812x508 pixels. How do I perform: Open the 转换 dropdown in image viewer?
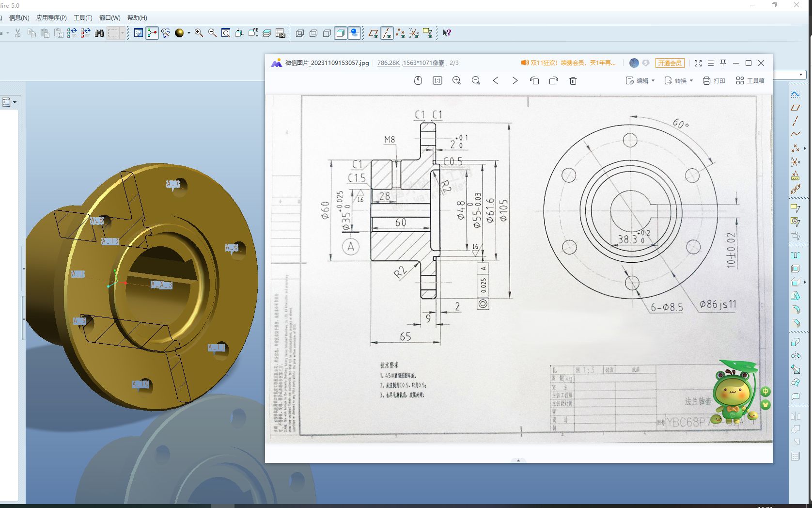coord(678,80)
